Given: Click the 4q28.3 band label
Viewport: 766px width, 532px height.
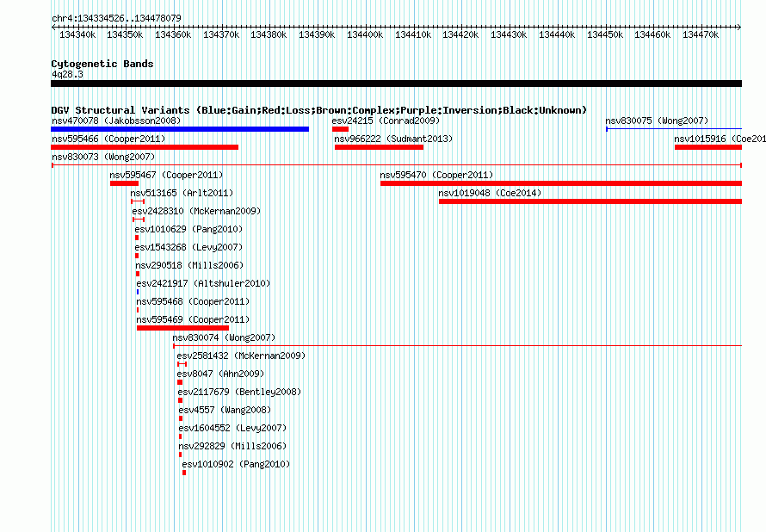Looking at the screenshot, I should 67,74.
